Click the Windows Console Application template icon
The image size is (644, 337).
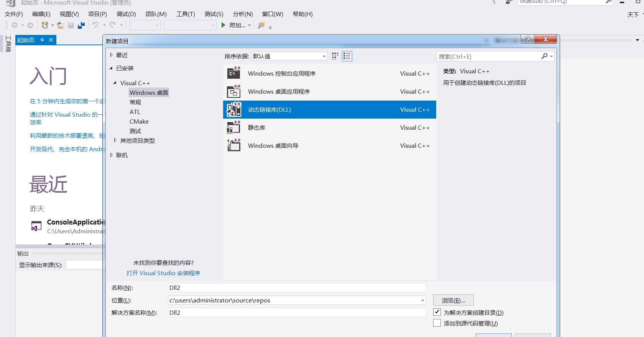[234, 73]
